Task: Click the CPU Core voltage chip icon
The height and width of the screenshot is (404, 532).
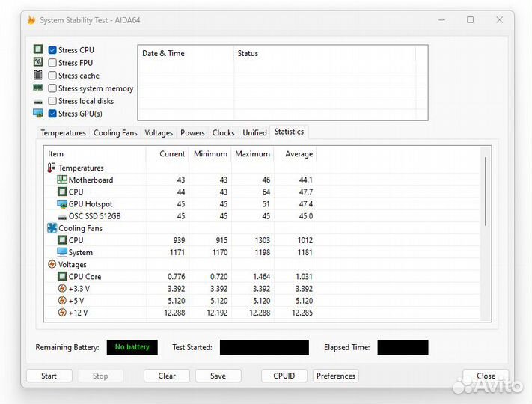Action: 62,276
